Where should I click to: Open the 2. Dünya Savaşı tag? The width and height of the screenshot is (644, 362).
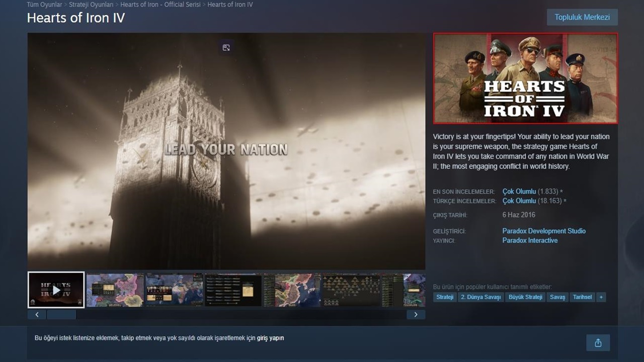(x=480, y=297)
